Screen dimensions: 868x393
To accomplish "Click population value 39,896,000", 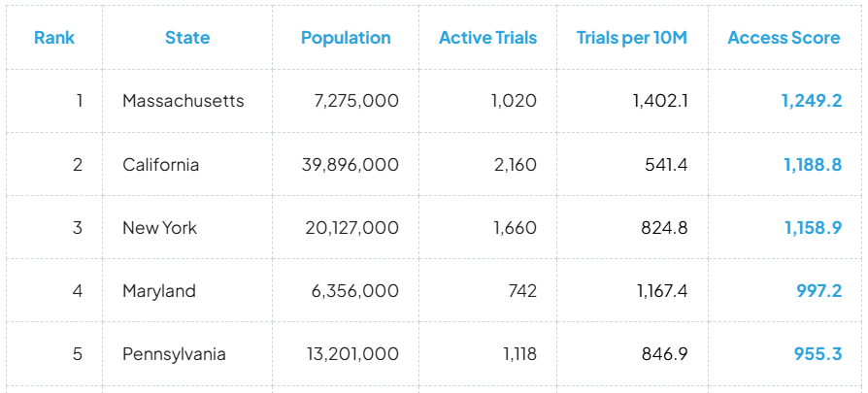I will (x=350, y=165).
